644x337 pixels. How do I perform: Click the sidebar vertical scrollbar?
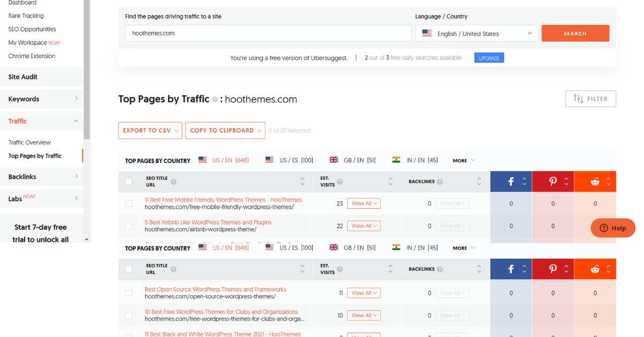point(87,70)
